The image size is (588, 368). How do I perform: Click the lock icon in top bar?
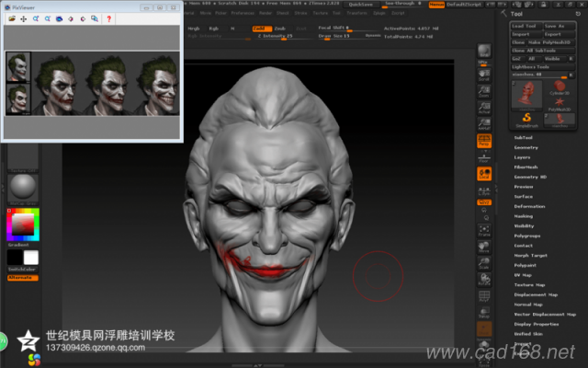543,5
